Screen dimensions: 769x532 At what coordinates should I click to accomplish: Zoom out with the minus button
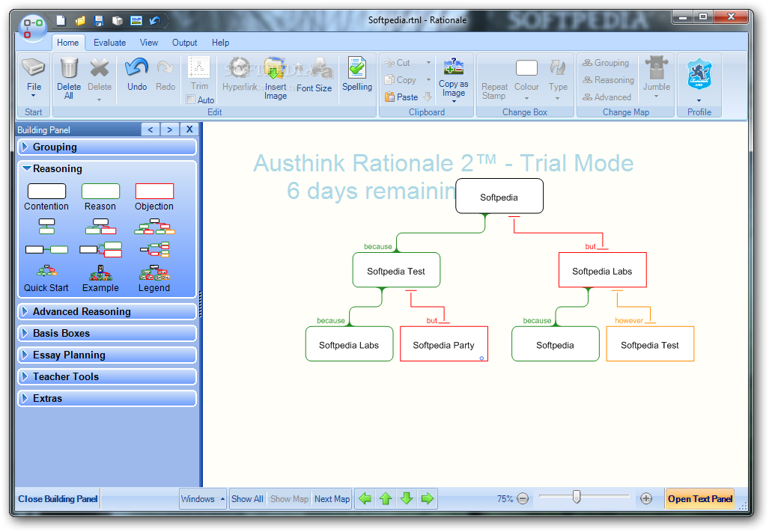click(523, 498)
